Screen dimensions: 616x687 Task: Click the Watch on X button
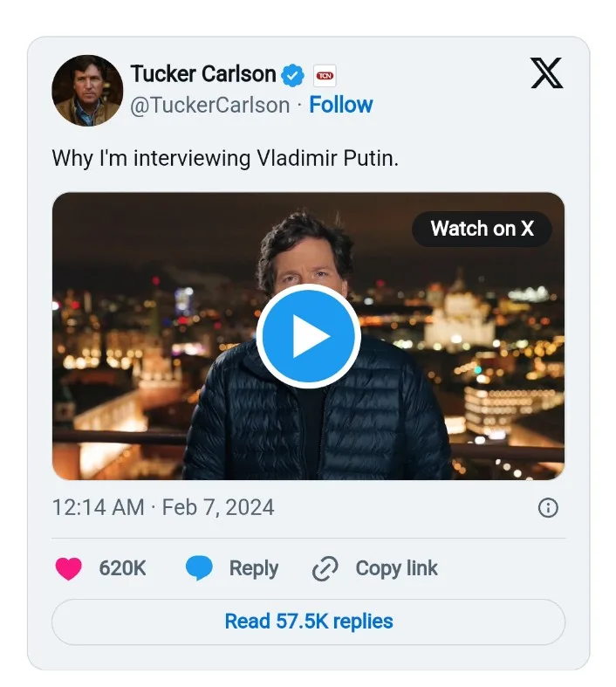click(x=482, y=230)
